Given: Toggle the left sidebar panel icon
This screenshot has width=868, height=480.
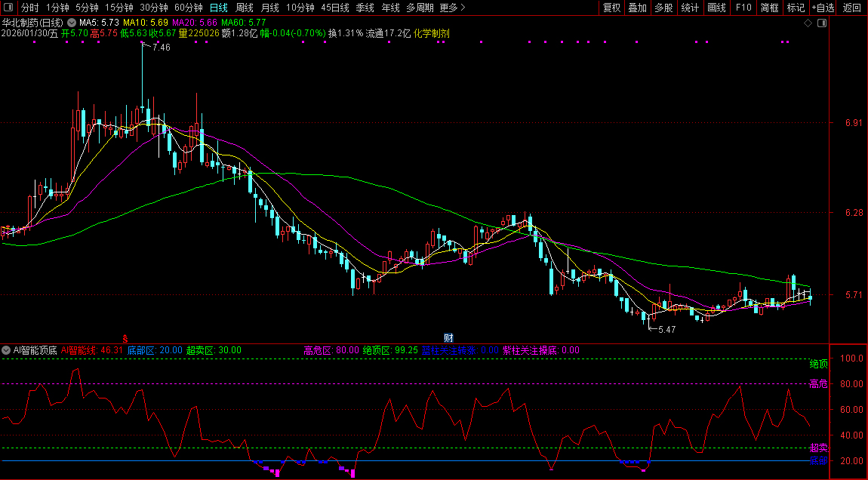Looking at the screenshot, I should 8,8.
